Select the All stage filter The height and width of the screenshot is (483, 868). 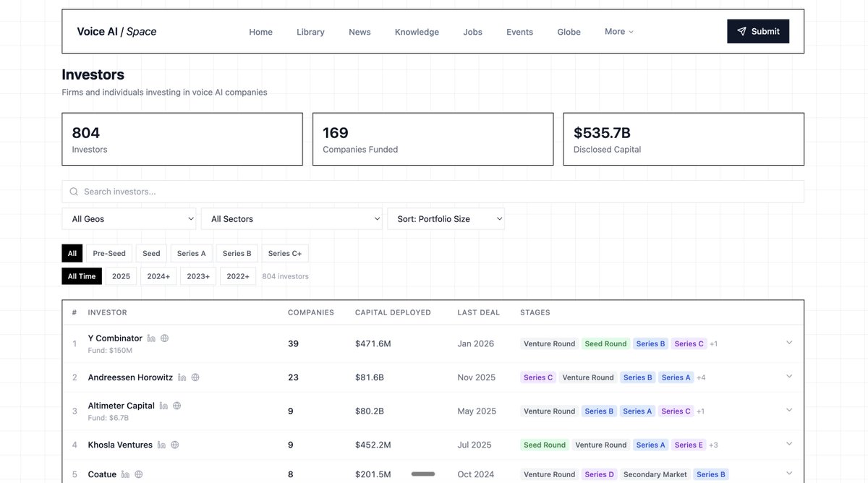click(x=72, y=254)
